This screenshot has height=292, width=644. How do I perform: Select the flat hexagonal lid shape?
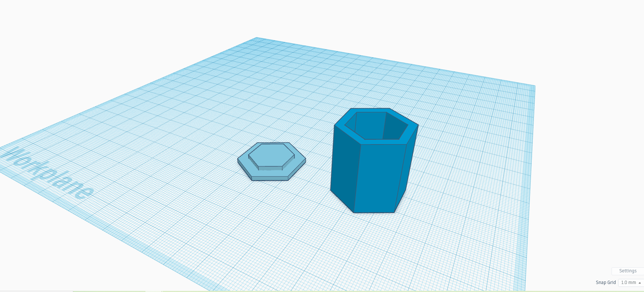click(272, 161)
